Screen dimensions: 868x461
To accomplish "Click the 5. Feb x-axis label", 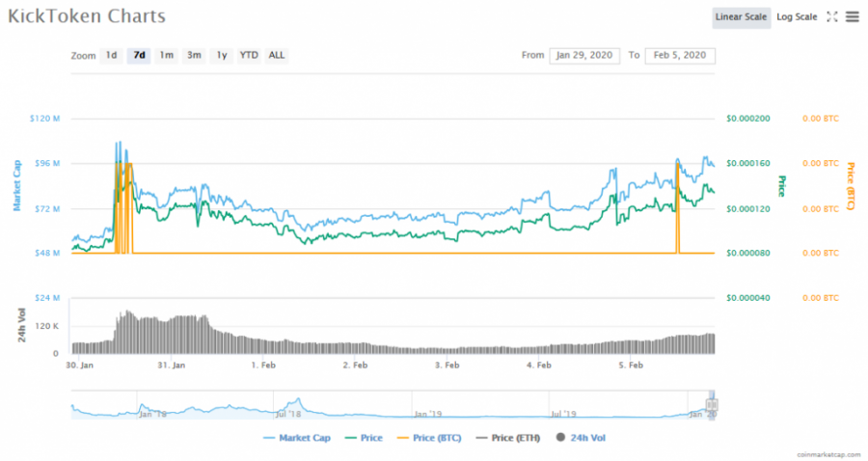I will coord(631,366).
